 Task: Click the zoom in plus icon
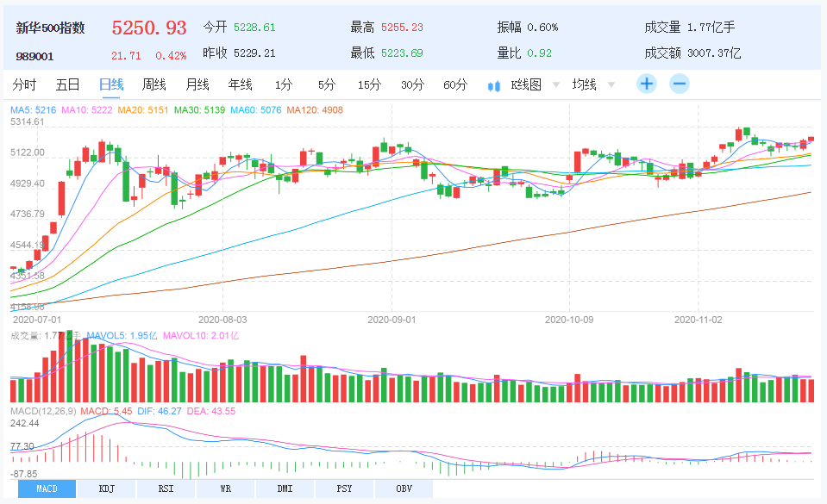[x=647, y=84]
